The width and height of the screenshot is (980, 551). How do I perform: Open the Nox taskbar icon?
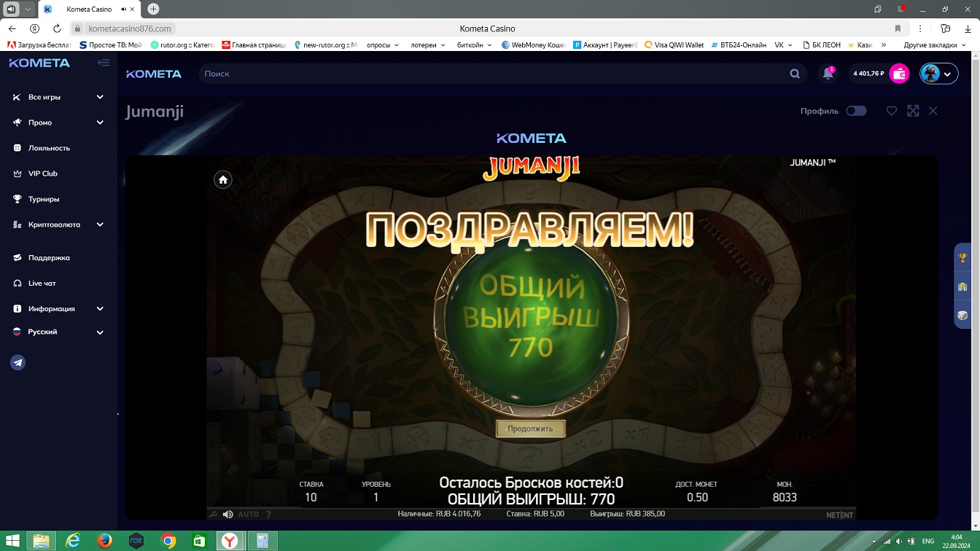[x=136, y=541]
